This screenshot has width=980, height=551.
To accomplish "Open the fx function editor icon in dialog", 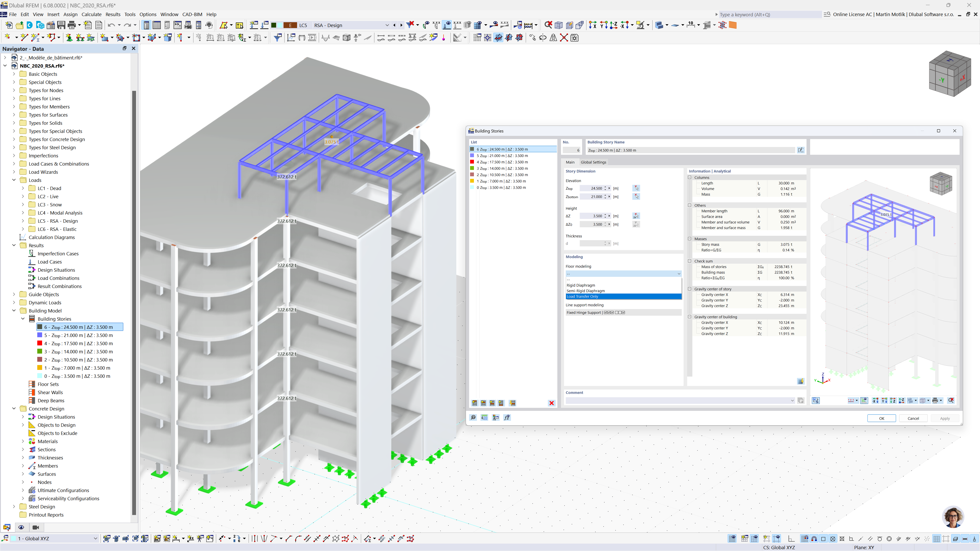I will pos(507,417).
